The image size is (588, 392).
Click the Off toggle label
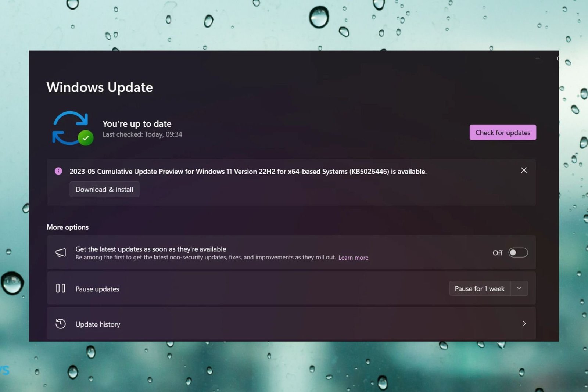click(x=497, y=253)
